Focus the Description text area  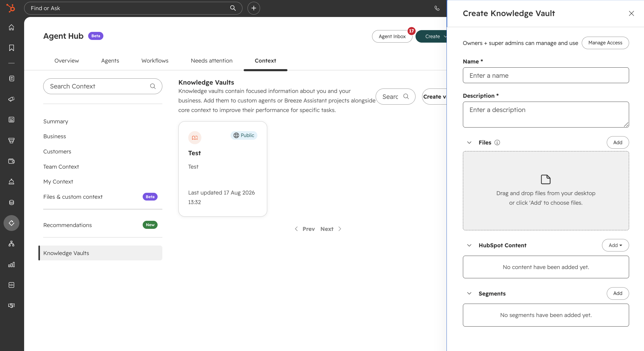546,114
